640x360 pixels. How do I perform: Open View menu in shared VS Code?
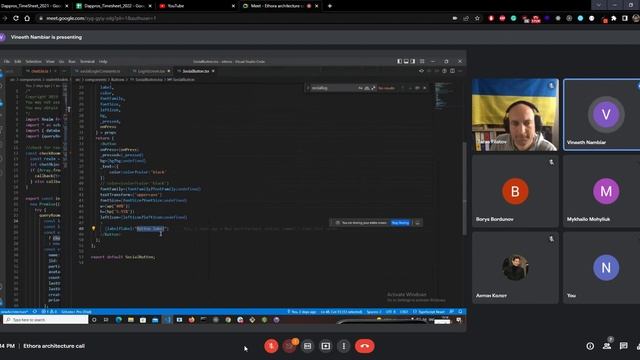tap(50, 61)
